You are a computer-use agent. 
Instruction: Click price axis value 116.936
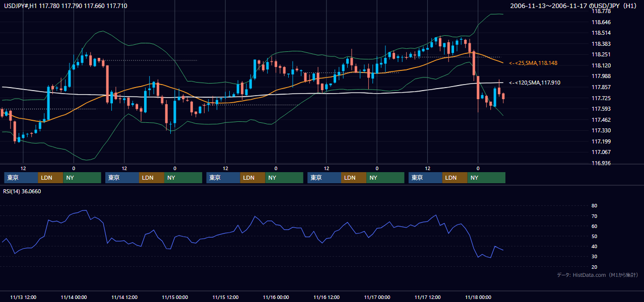point(601,163)
